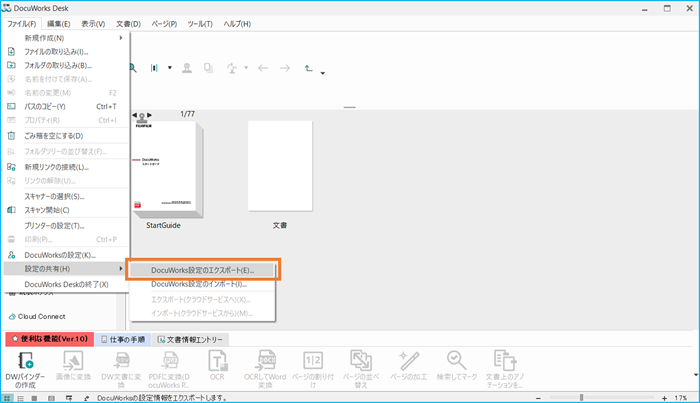Open the ツール(T) menu
Viewport: 700px width, 403px height.
(200, 24)
